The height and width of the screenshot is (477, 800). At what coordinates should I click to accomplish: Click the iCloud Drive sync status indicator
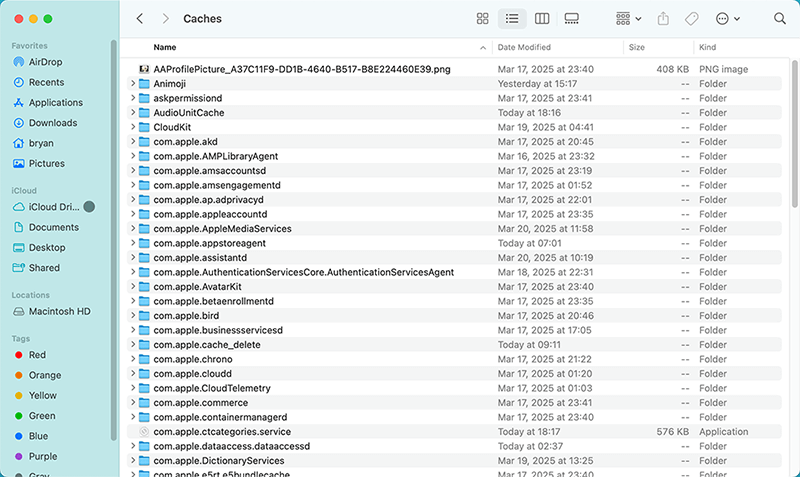coord(89,207)
